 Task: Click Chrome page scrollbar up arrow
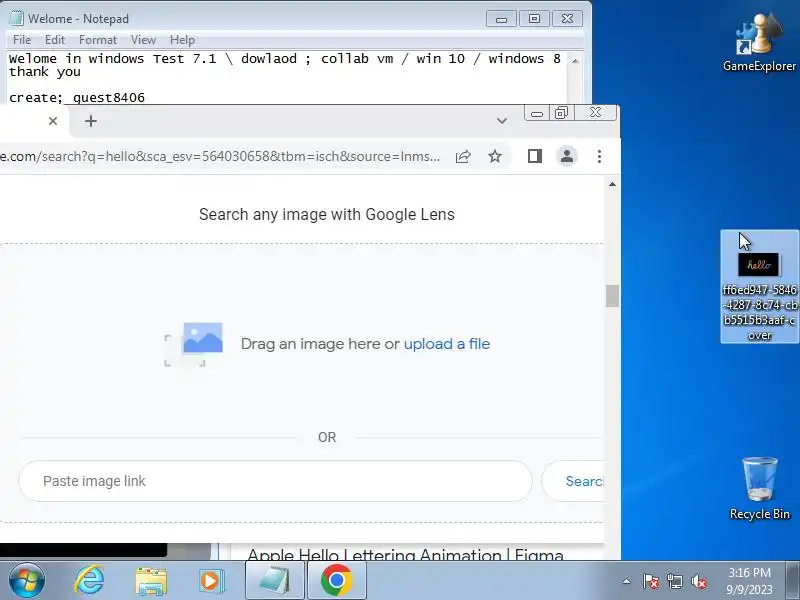612,184
